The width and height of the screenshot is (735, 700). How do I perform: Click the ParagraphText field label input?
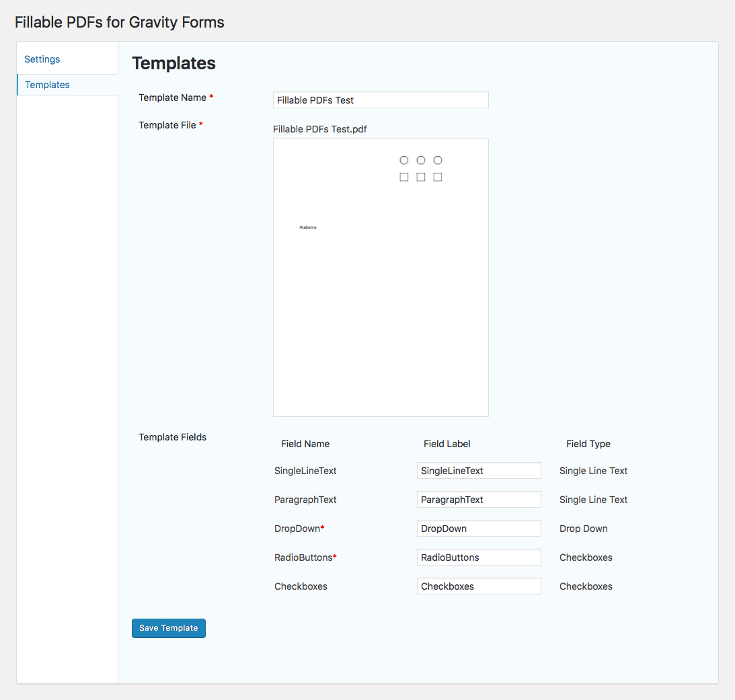coord(479,500)
